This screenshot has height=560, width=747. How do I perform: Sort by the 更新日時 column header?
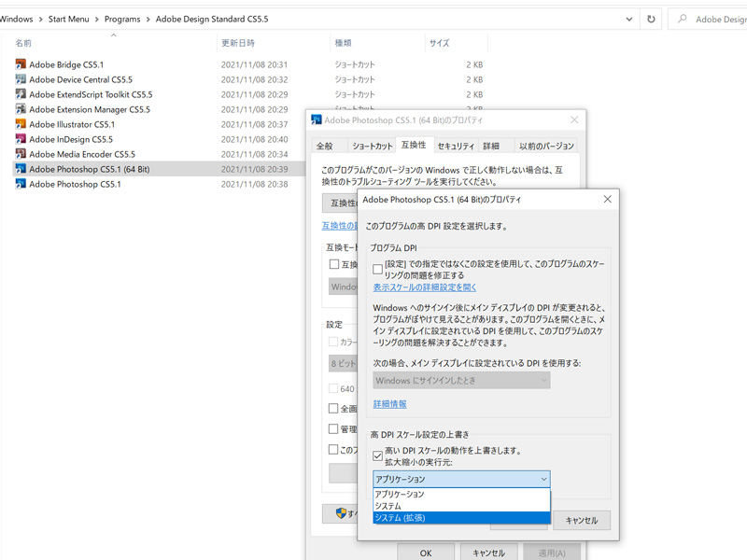click(x=238, y=43)
